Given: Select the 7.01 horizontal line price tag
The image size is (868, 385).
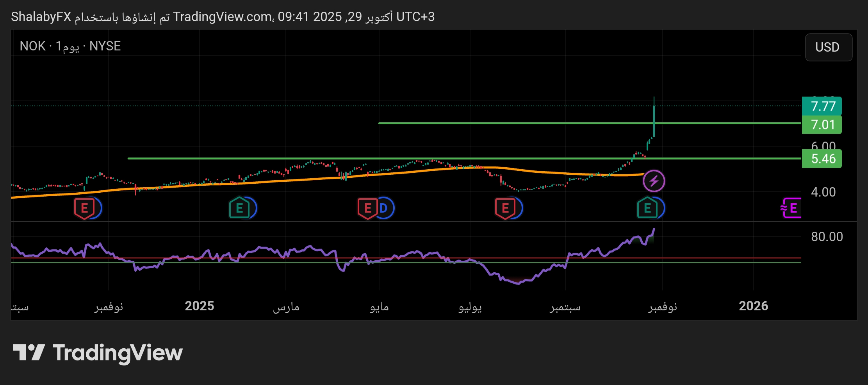Looking at the screenshot, I should pos(822,125).
